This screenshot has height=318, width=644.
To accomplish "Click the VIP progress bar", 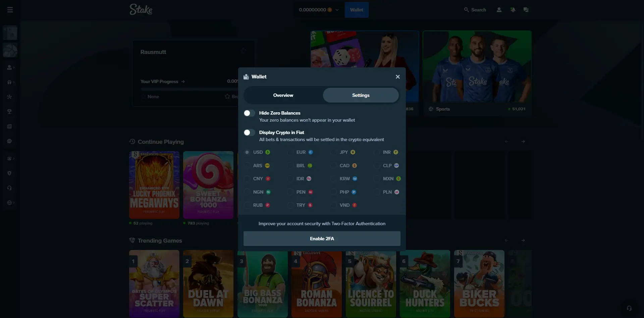I will (x=190, y=89).
